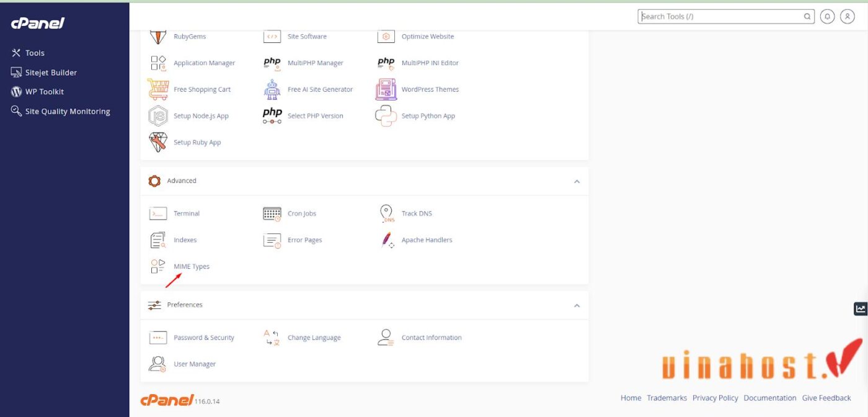Open the MIME Types icon
868x417 pixels.
pyautogui.click(x=158, y=266)
